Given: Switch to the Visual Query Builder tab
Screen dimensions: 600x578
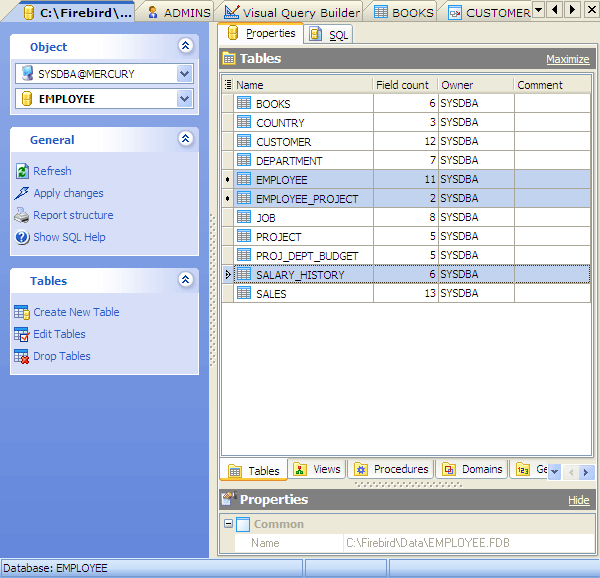Looking at the screenshot, I should 292,13.
